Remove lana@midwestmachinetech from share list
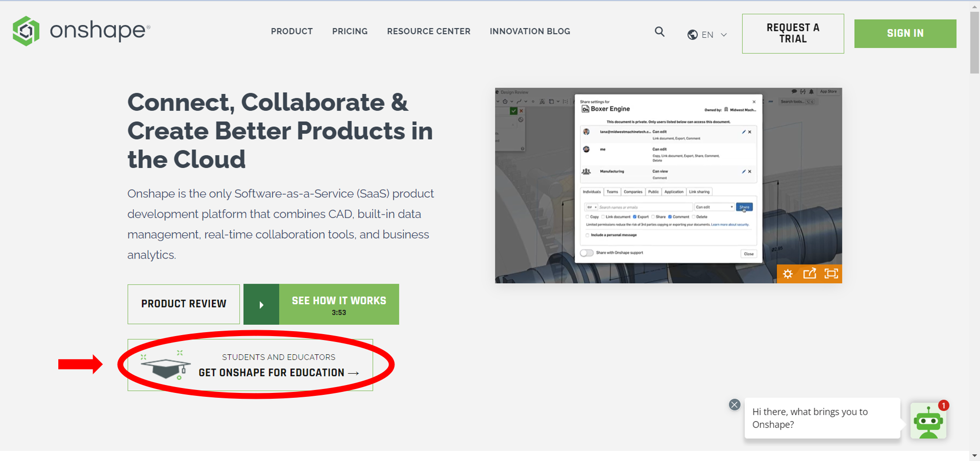The image size is (980, 461). tap(750, 132)
